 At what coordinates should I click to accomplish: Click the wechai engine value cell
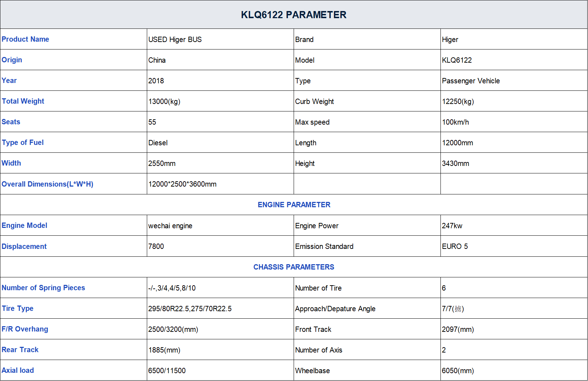[220, 225]
